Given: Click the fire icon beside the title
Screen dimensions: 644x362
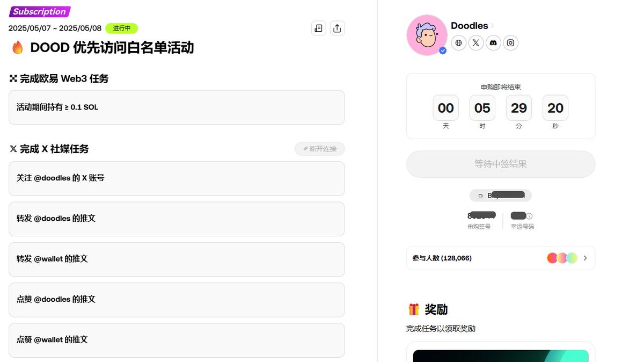Looking at the screenshot, I should (x=18, y=48).
